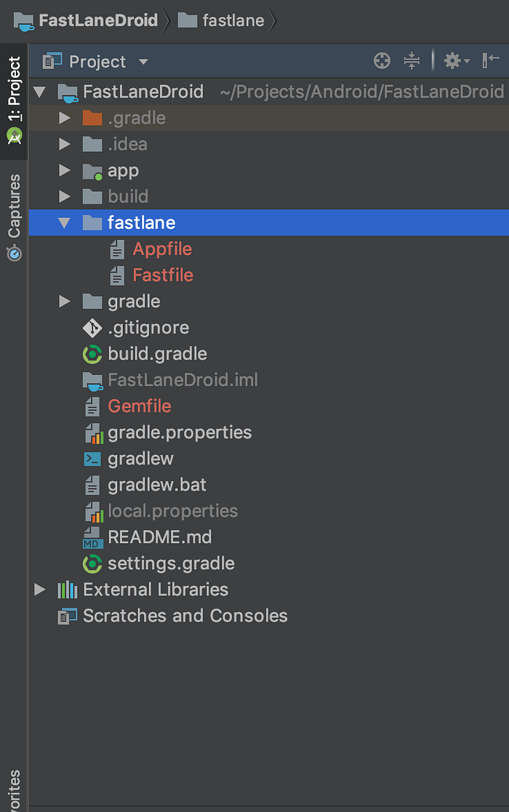Image resolution: width=509 pixels, height=812 pixels.
Task: Click the gradlew shell script icon
Action: tap(92, 459)
